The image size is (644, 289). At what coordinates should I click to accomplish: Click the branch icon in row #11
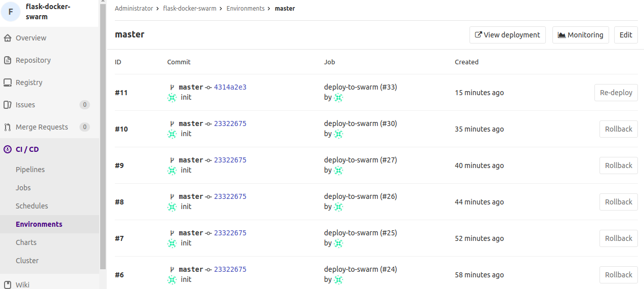click(x=172, y=87)
